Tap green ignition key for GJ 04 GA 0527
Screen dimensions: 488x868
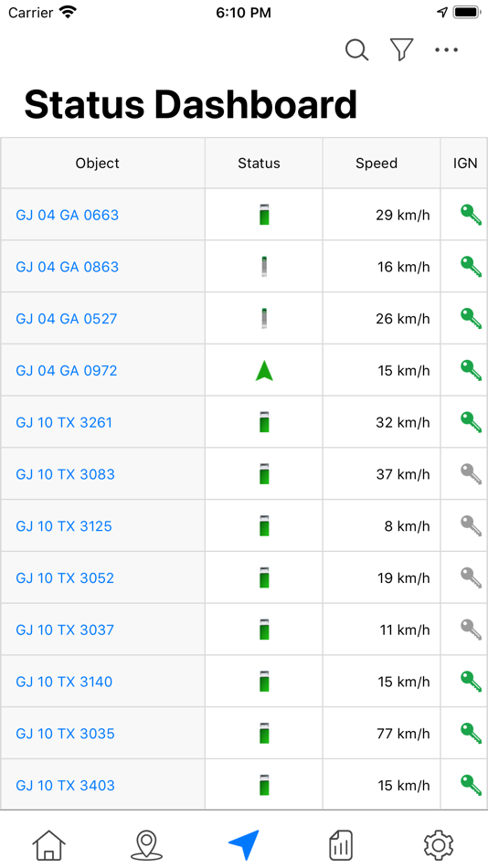(x=471, y=319)
